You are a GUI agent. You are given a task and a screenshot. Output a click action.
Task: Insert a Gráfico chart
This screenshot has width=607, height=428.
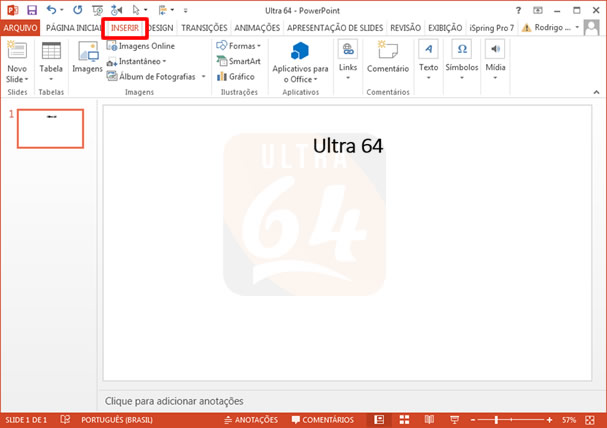(235, 77)
